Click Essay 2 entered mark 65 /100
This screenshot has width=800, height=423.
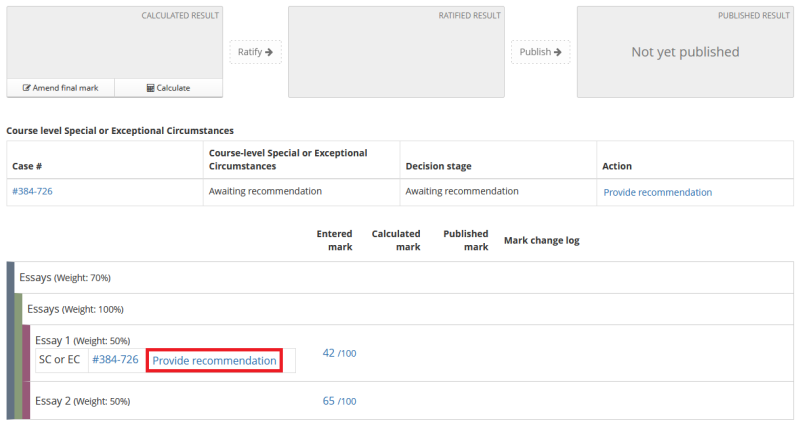click(339, 401)
